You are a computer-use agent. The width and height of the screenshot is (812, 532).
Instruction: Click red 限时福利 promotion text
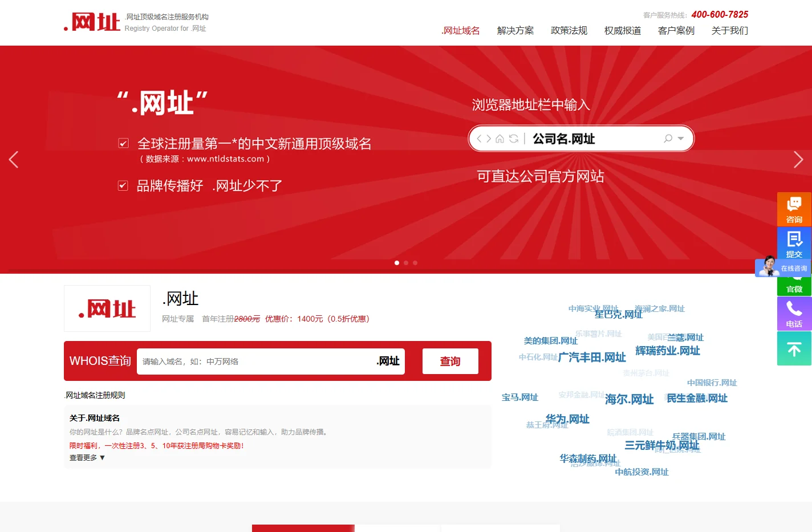tap(157, 446)
